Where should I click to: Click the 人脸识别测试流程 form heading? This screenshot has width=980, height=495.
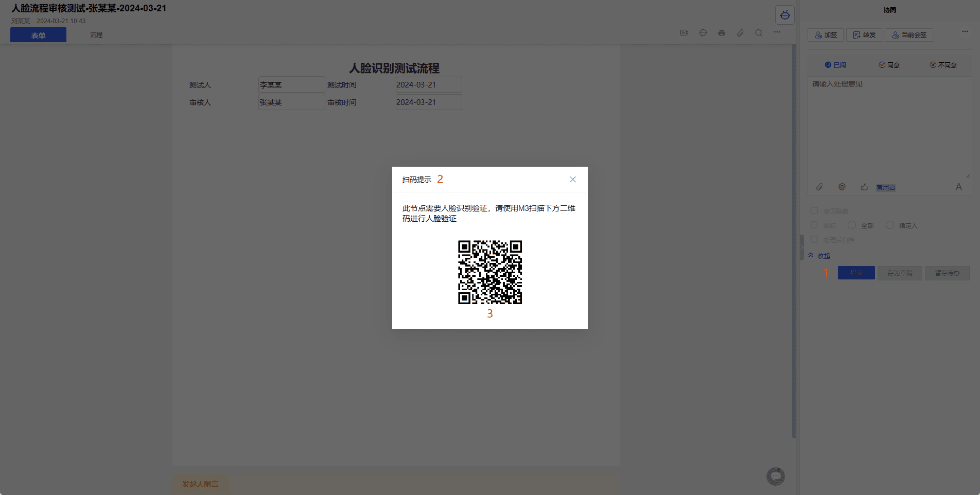[x=394, y=68]
